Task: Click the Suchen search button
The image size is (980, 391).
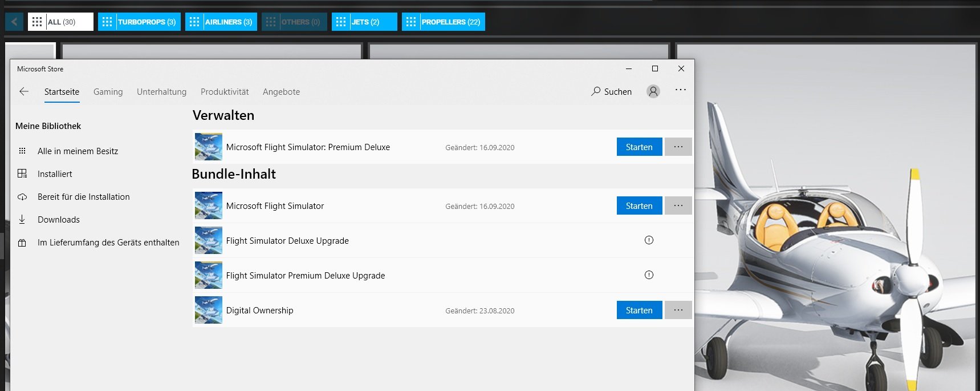Action: pos(612,91)
